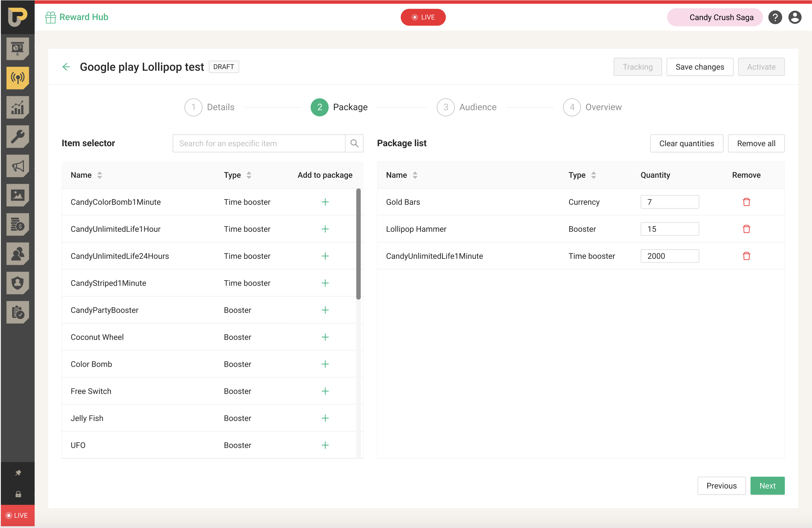Focus the Gold Bars quantity field

tap(670, 202)
